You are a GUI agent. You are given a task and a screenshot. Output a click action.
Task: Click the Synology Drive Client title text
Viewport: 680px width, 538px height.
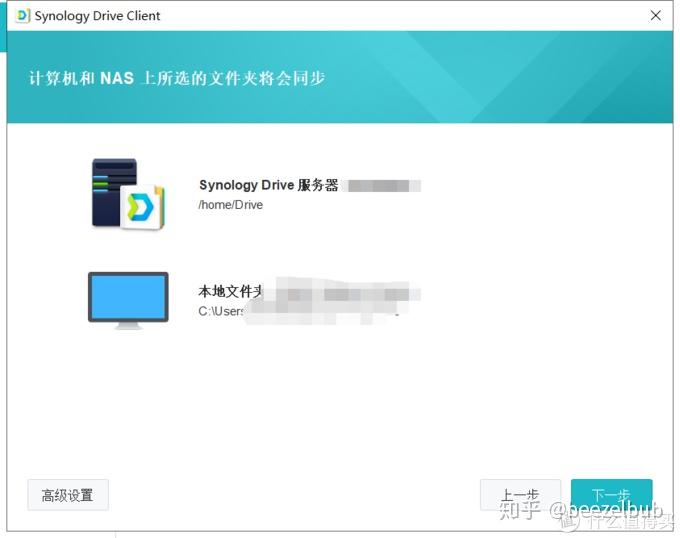pyautogui.click(x=97, y=16)
